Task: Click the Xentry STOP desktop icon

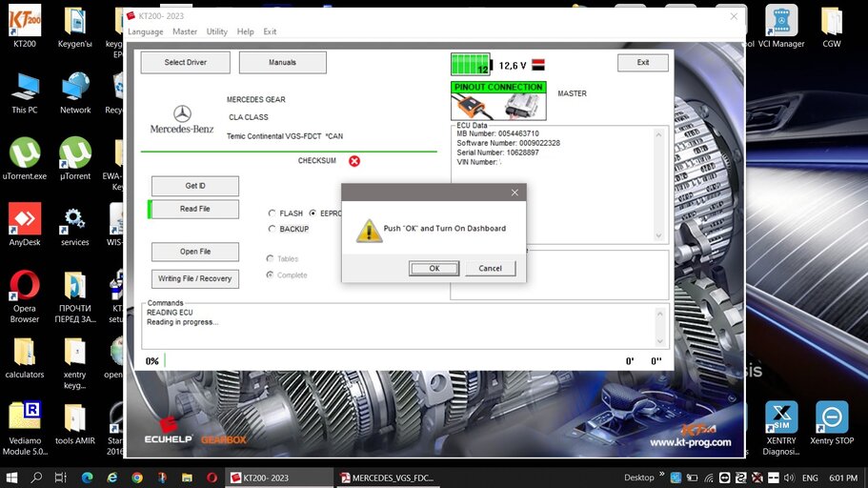Action: pyautogui.click(x=832, y=422)
